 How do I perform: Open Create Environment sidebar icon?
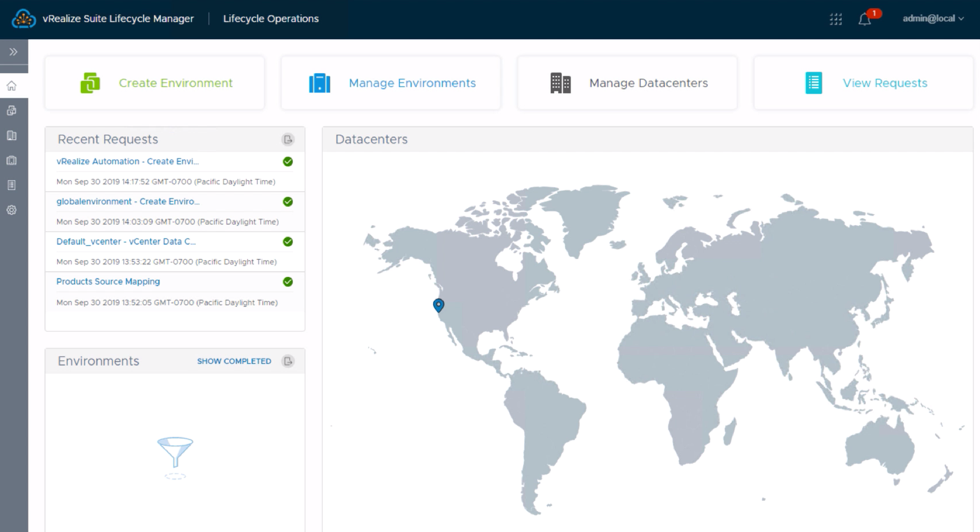(x=12, y=111)
